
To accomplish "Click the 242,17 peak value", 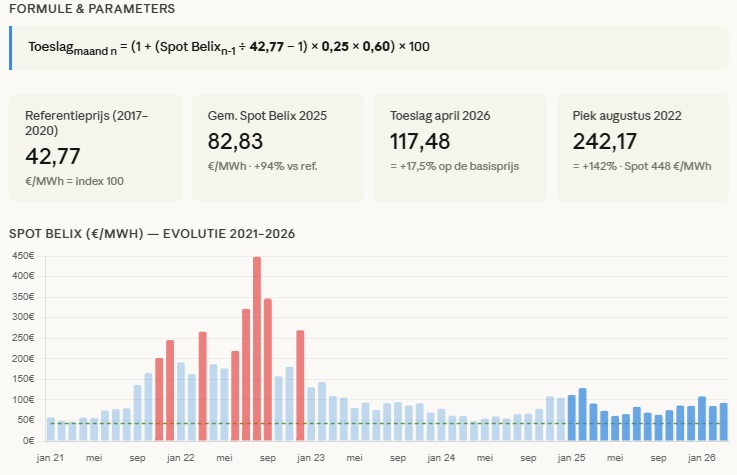I will pyautogui.click(x=605, y=142).
